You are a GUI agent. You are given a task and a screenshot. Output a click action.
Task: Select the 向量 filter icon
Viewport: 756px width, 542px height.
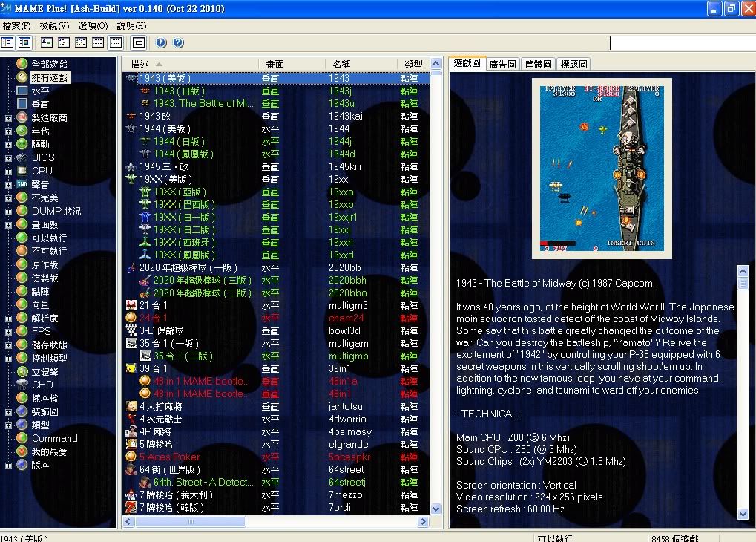[22, 304]
